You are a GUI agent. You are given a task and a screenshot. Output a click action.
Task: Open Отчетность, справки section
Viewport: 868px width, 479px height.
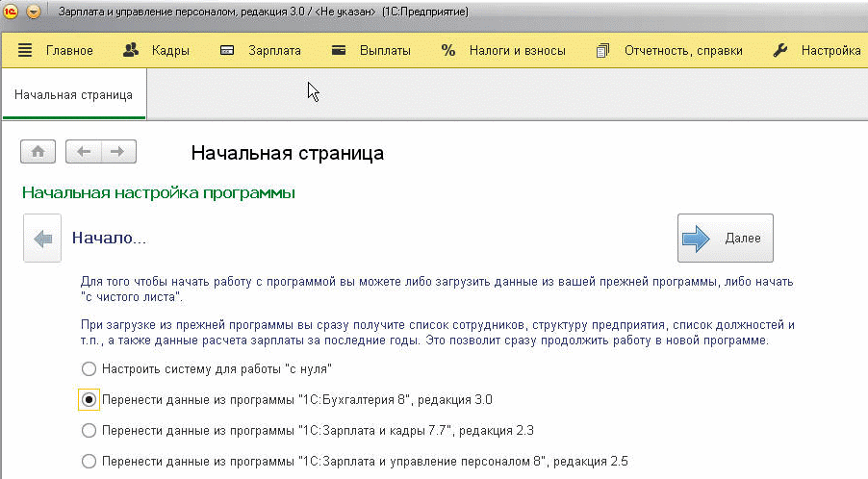pyautogui.click(x=683, y=51)
